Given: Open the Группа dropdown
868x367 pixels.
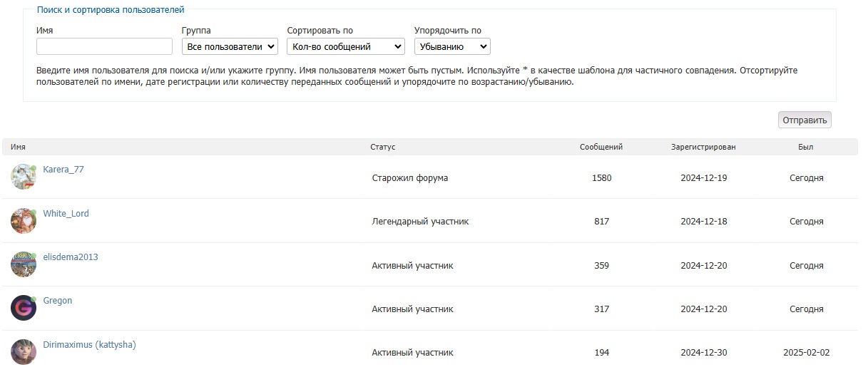Looking at the screenshot, I should [x=230, y=46].
